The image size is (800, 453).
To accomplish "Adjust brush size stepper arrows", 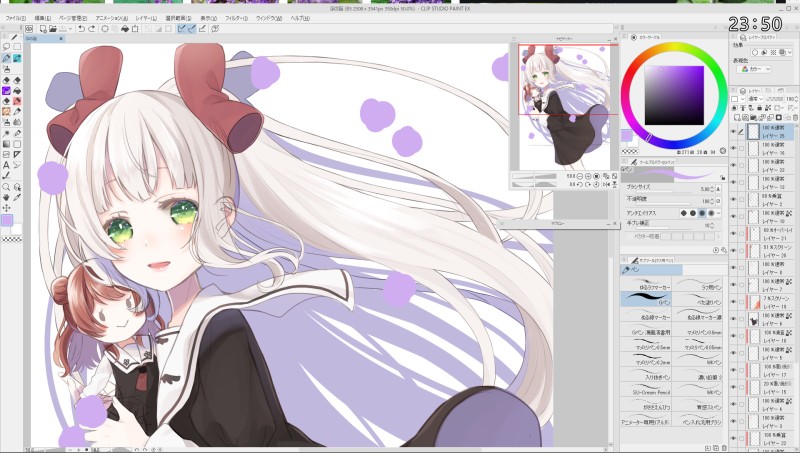I will click(x=712, y=189).
